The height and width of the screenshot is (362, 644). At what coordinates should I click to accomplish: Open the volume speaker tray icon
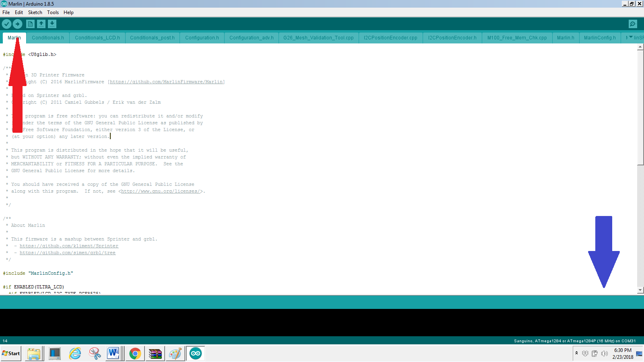[x=604, y=354]
